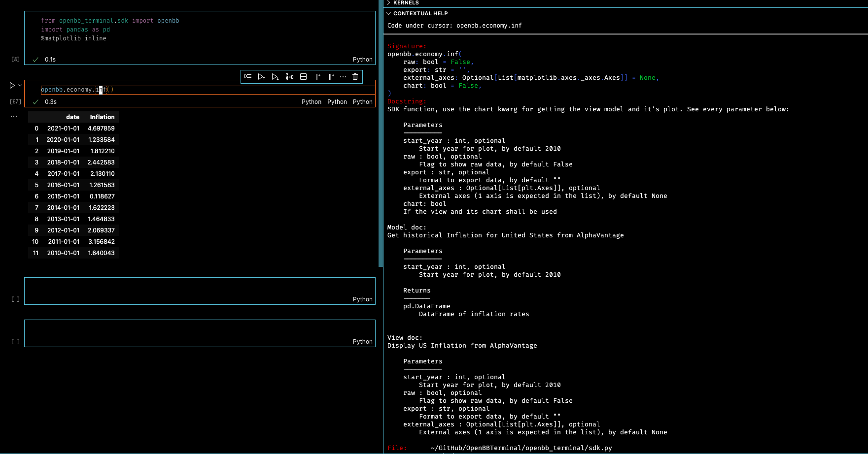Execute cells above using toolbar icon

[x=262, y=77]
